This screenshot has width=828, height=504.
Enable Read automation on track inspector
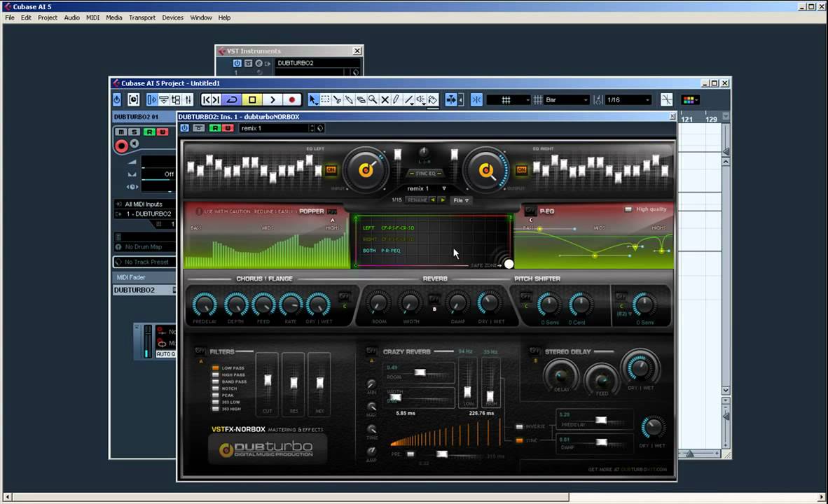point(149,132)
